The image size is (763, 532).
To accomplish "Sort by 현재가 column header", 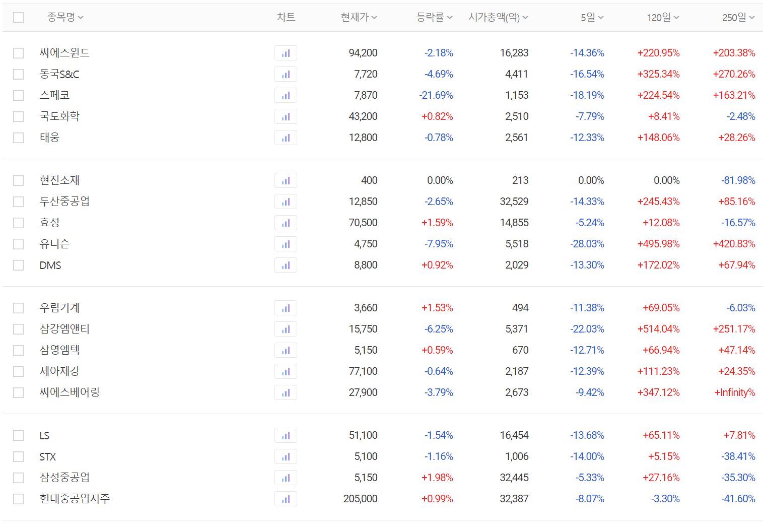I will pos(359,17).
